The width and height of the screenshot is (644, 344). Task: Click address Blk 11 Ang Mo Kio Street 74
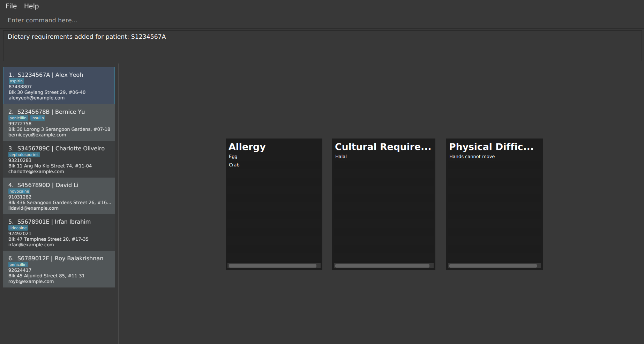(x=50, y=166)
